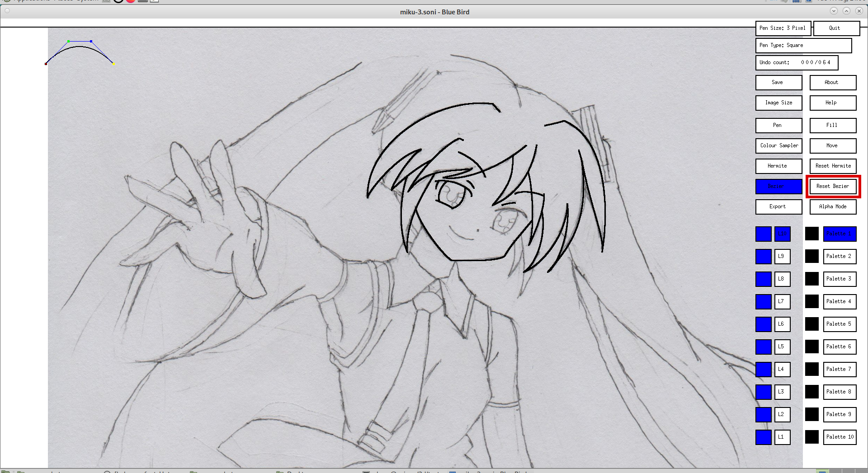Select layer L10

[782, 234]
